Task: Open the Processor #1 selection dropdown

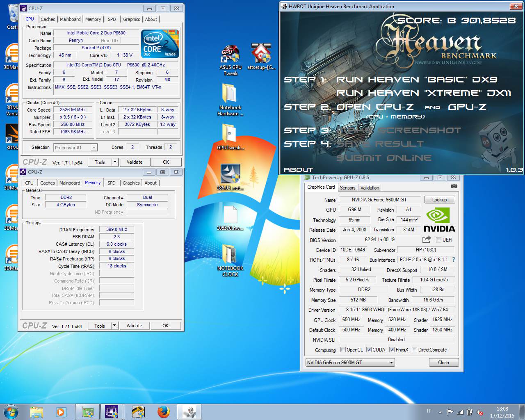Action: 75,148
